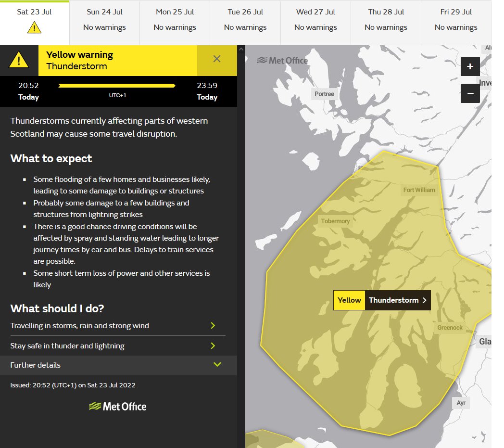Dismiss the Yellow warning banner with the X

[x=216, y=59]
